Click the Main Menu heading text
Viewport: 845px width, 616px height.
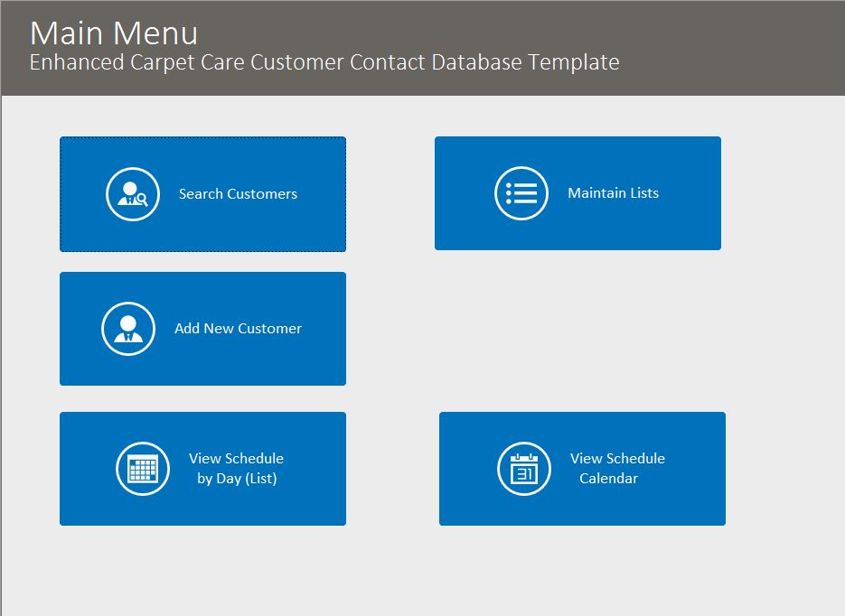(114, 33)
